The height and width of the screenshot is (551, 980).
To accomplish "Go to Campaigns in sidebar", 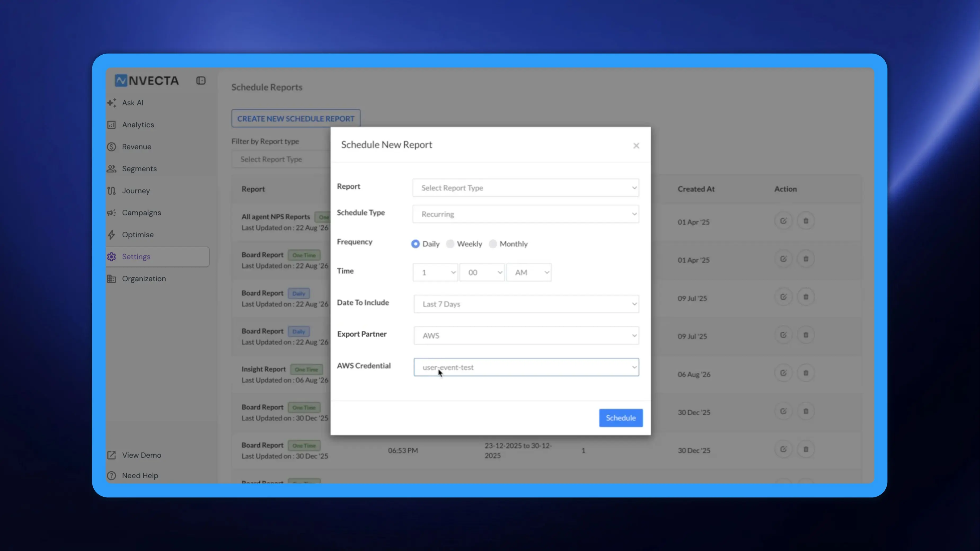I will [142, 213].
